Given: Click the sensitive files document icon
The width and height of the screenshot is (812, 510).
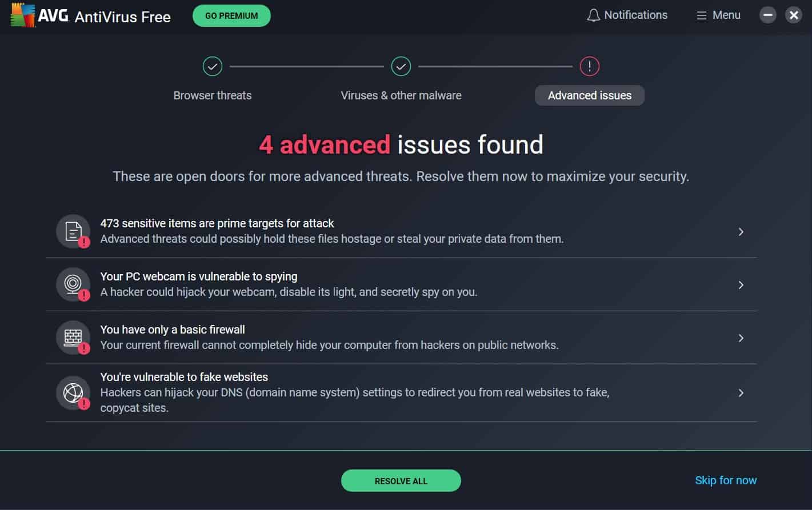Looking at the screenshot, I should (73, 231).
